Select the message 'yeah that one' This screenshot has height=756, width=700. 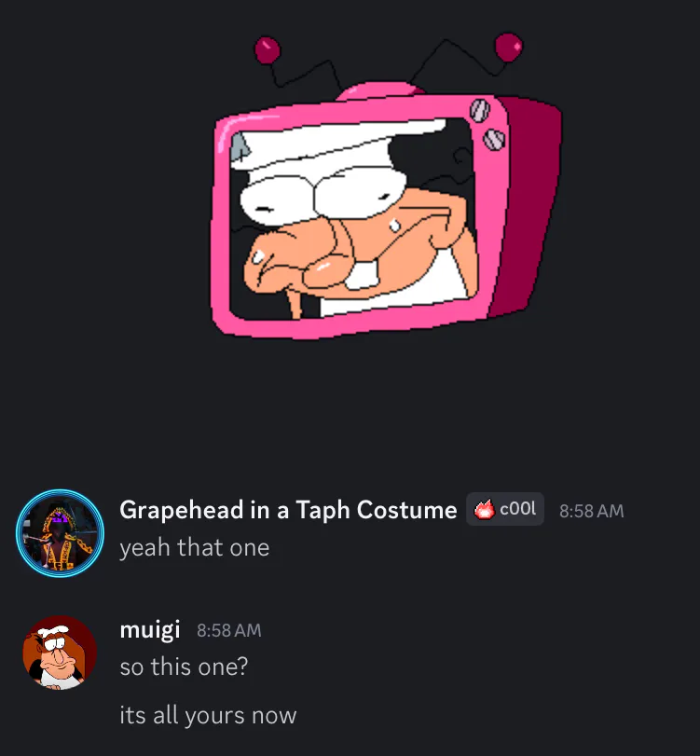click(x=194, y=548)
